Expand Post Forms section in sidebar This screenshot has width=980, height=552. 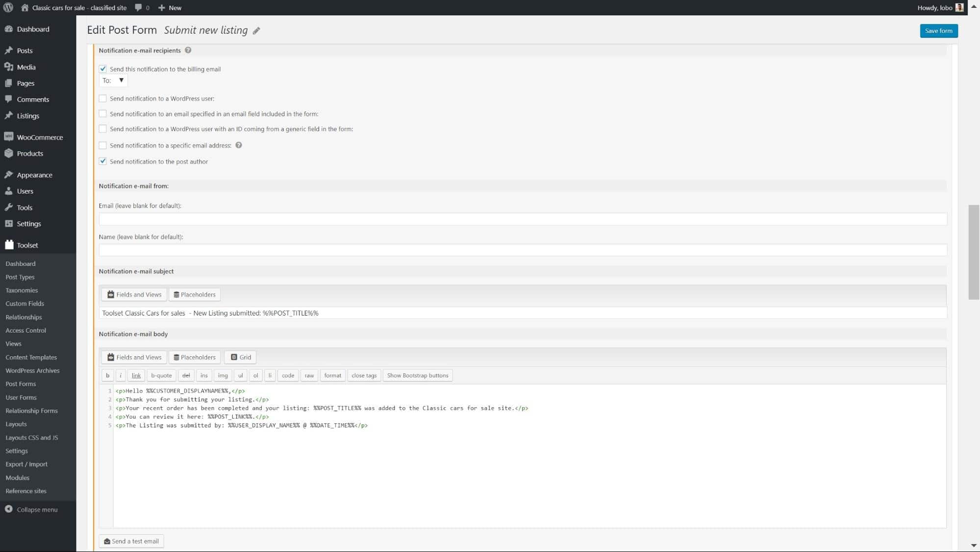click(x=21, y=384)
